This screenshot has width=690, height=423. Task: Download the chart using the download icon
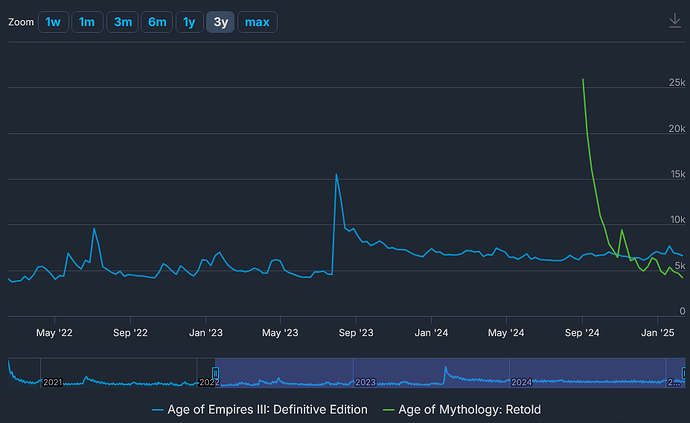(x=675, y=21)
